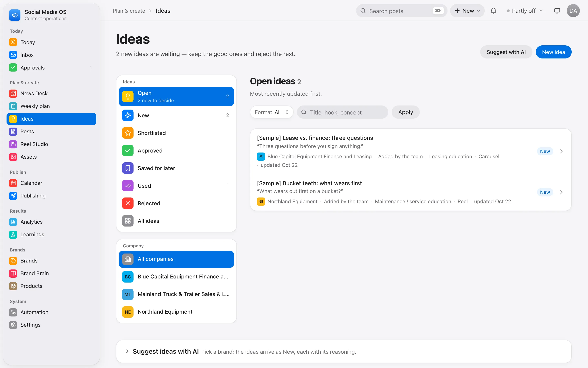588x368 pixels.
Task: Show All ideas list
Action: 176,221
